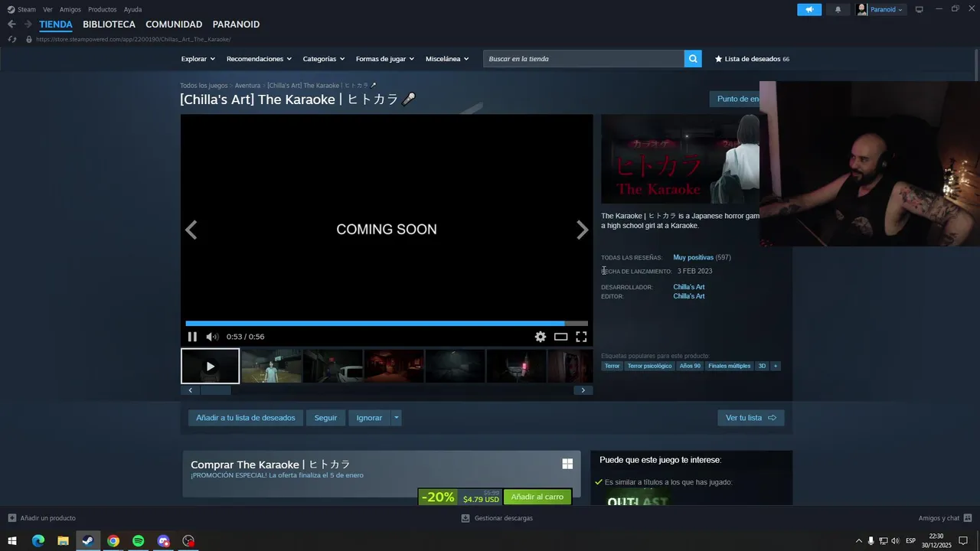Focus the Buscar en la tienda field
The image size is (980, 551).
point(583,59)
